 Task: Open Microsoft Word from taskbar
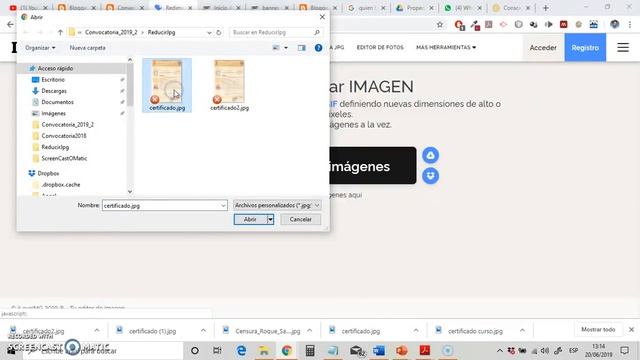click(378, 350)
